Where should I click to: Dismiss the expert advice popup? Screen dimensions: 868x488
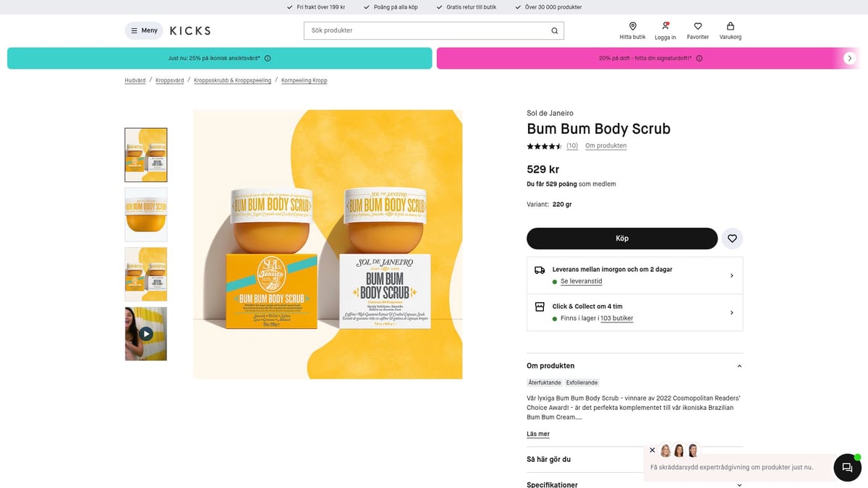click(652, 450)
